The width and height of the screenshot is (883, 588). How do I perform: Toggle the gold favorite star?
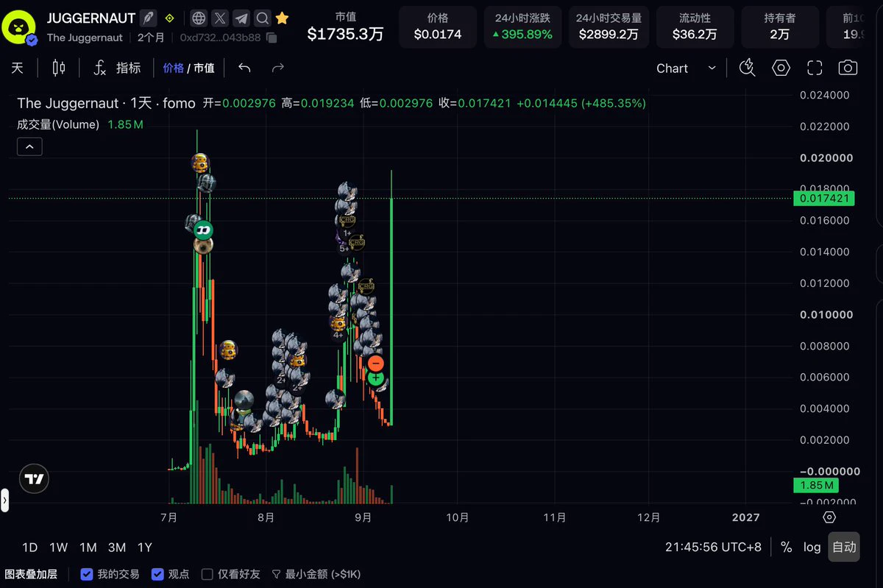pos(282,18)
